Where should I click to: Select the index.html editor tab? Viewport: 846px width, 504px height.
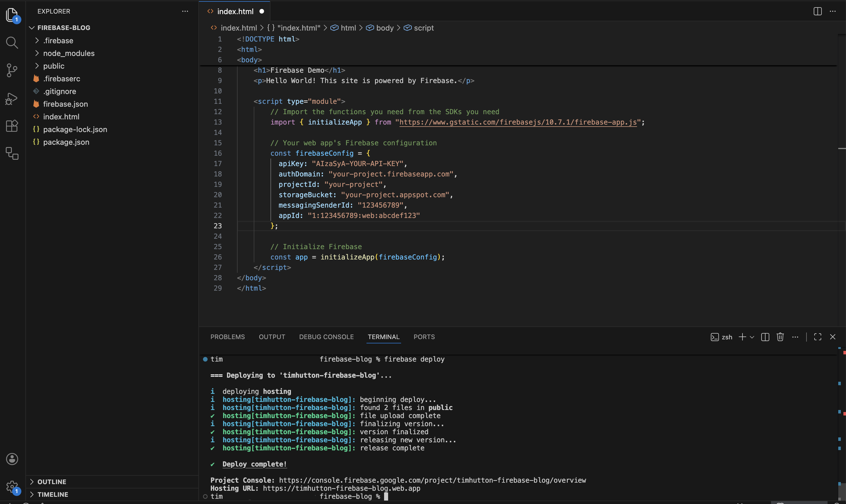point(235,11)
